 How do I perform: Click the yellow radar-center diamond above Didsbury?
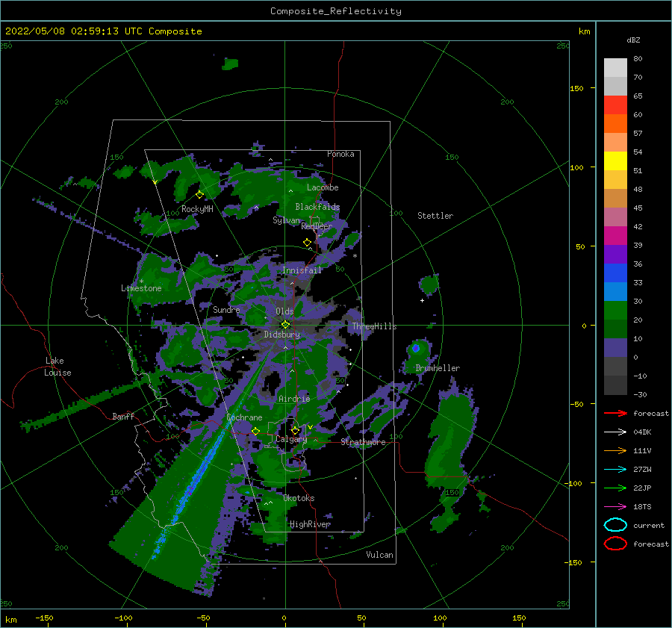coord(285,325)
